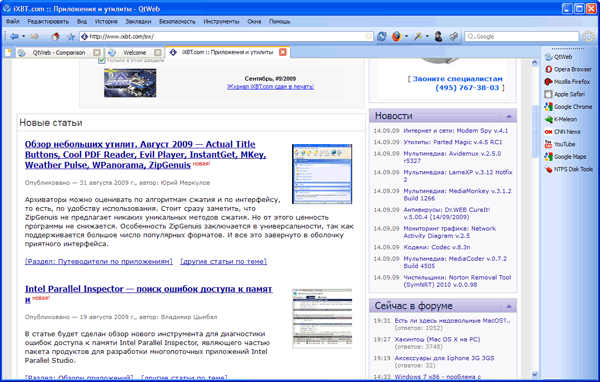Click the Google search field
Viewport: 600px width, 382px height.
[x=522, y=36]
